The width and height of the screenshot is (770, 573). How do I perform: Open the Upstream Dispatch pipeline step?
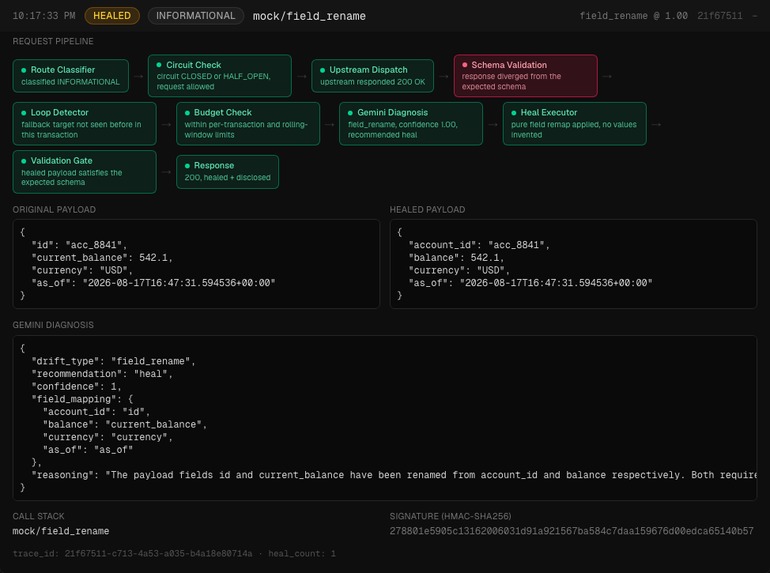[x=373, y=76]
